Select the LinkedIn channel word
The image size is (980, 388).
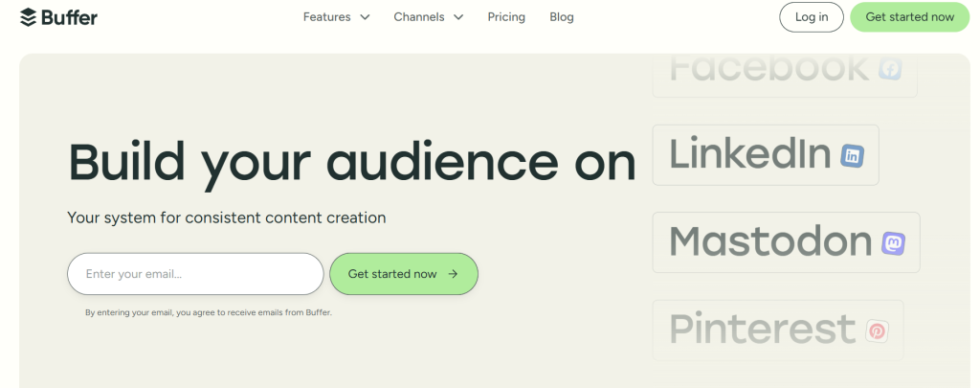coord(750,154)
